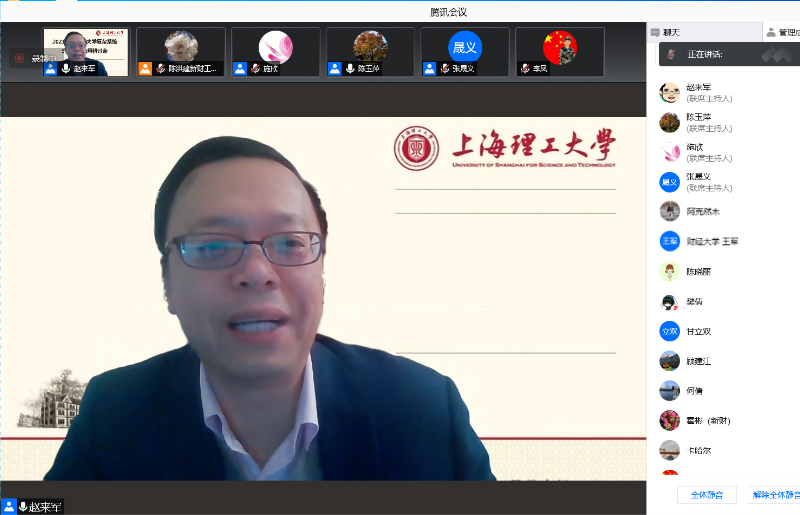Click the recording indicator icon at top left

(x=19, y=59)
